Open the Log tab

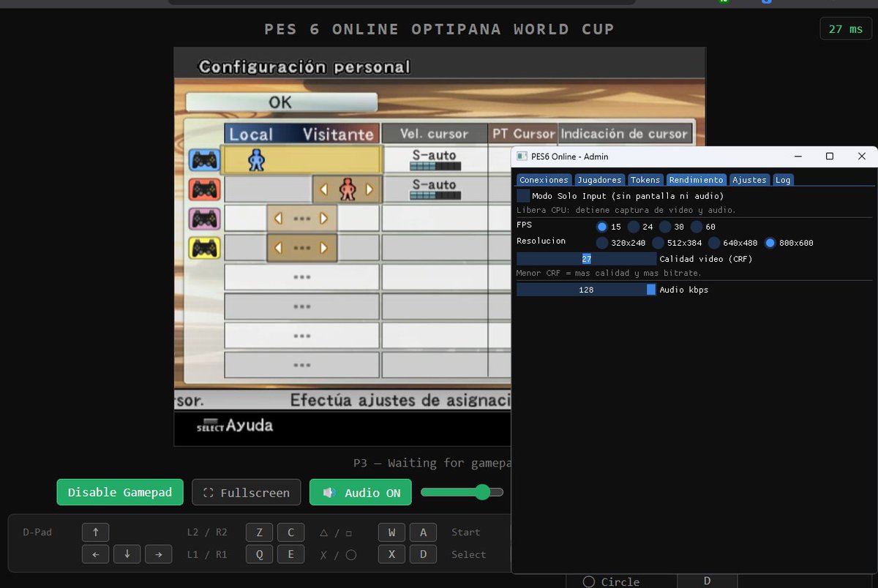[783, 180]
